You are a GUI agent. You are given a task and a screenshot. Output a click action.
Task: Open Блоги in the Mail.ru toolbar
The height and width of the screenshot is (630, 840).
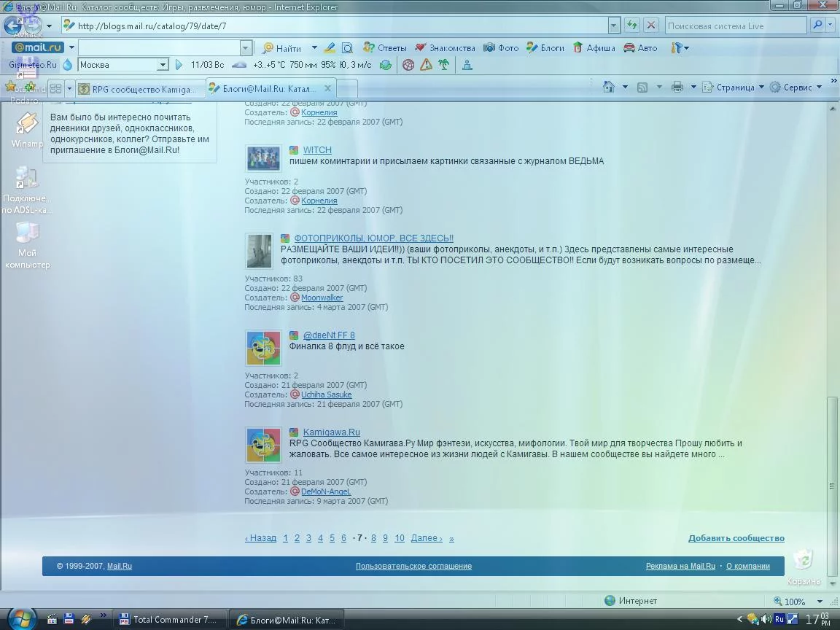tap(545, 48)
